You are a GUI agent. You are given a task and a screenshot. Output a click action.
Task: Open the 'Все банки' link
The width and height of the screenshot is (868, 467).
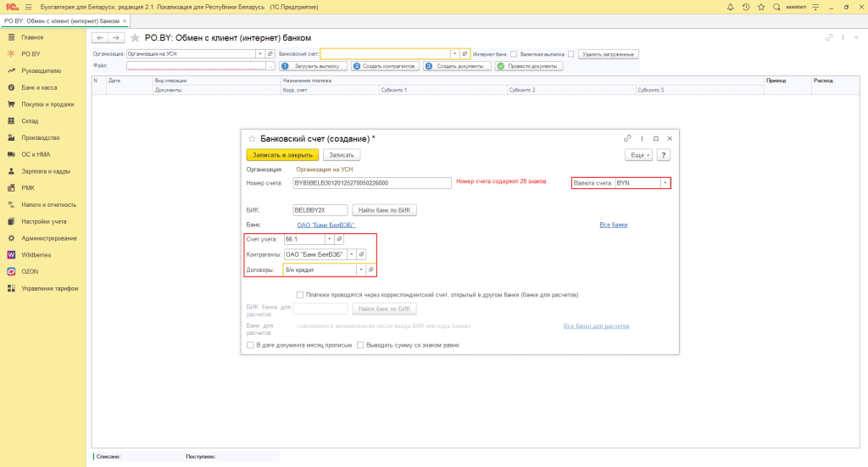pos(613,225)
